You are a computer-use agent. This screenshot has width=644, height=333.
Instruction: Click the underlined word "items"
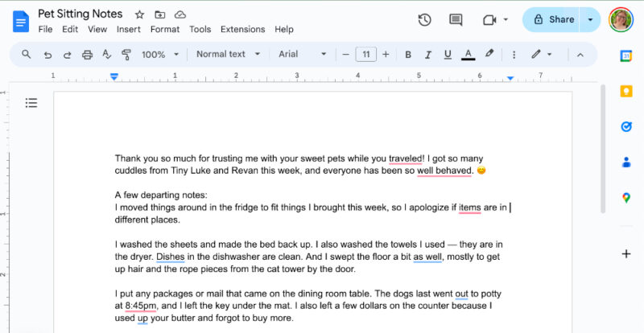coord(470,208)
